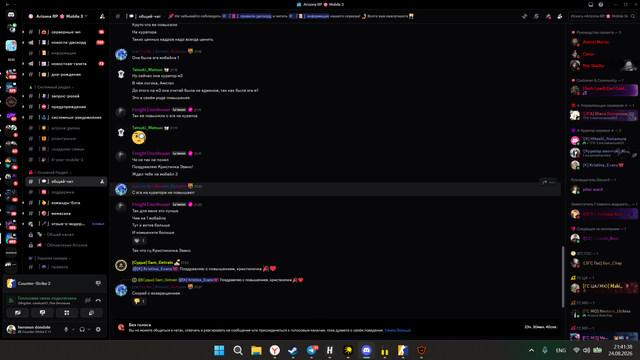Open Windows Start button on taskbar
This screenshot has height=360, width=640.
219,350
